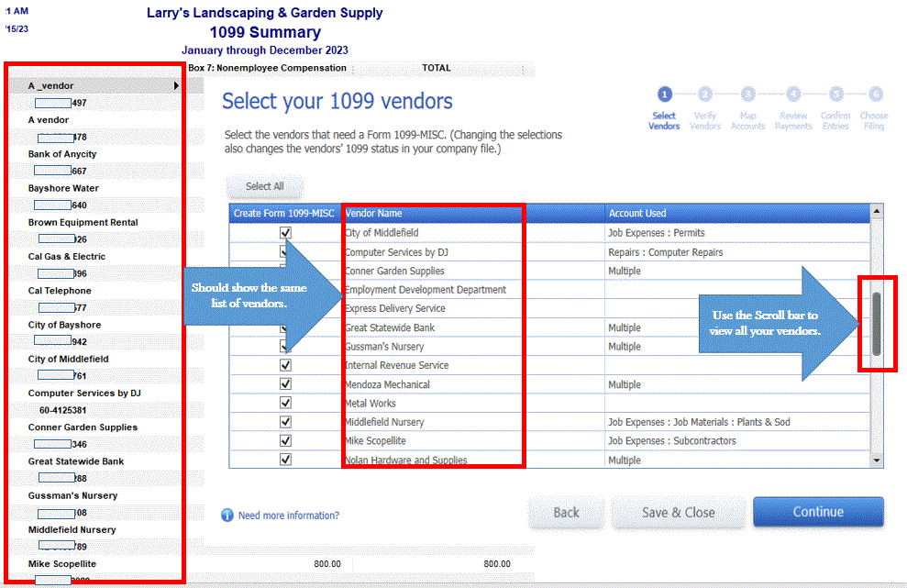Select Computer Services by DJ in vendor table

pos(396,252)
